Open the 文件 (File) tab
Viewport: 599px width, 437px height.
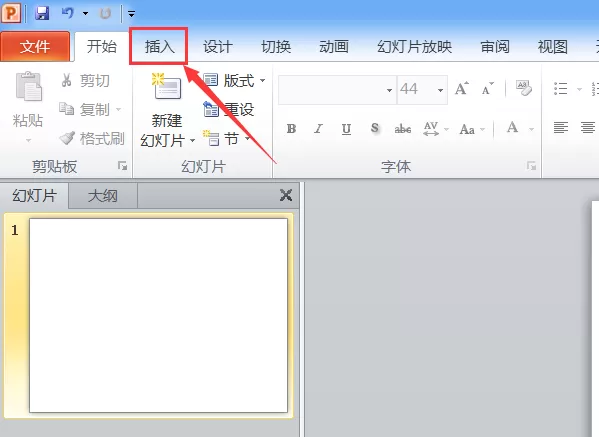click(35, 47)
